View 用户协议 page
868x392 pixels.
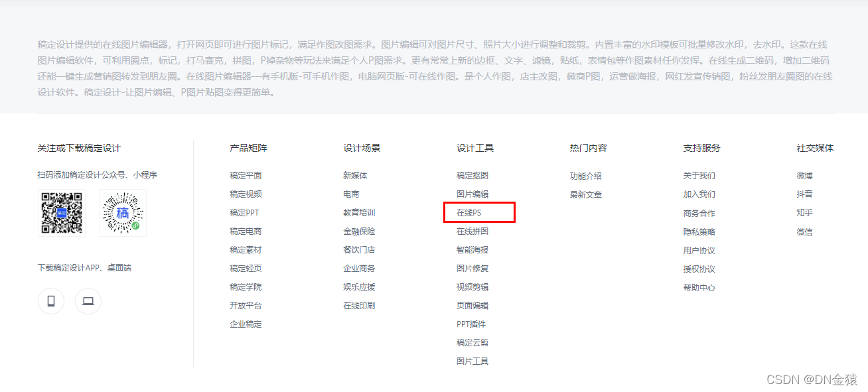699,251
